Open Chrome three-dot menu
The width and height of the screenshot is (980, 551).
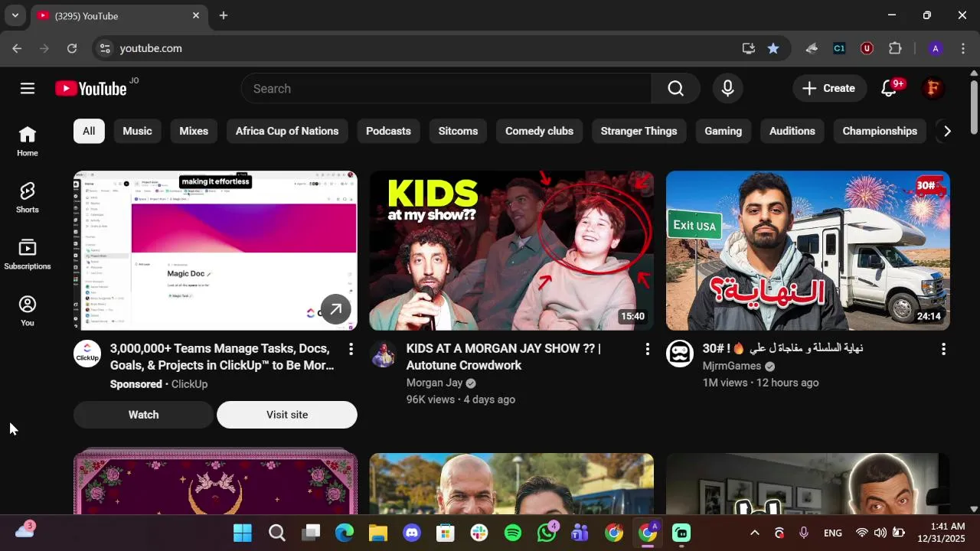(x=962, y=48)
